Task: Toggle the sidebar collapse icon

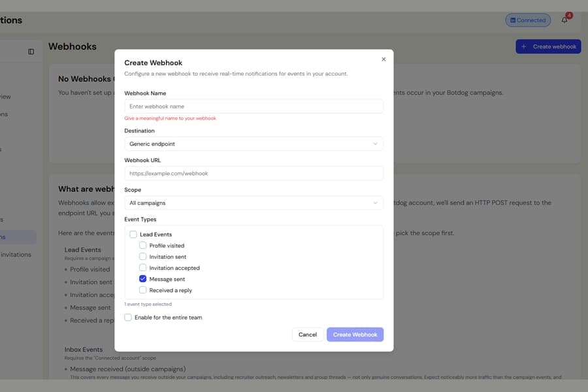Action: tap(31, 52)
